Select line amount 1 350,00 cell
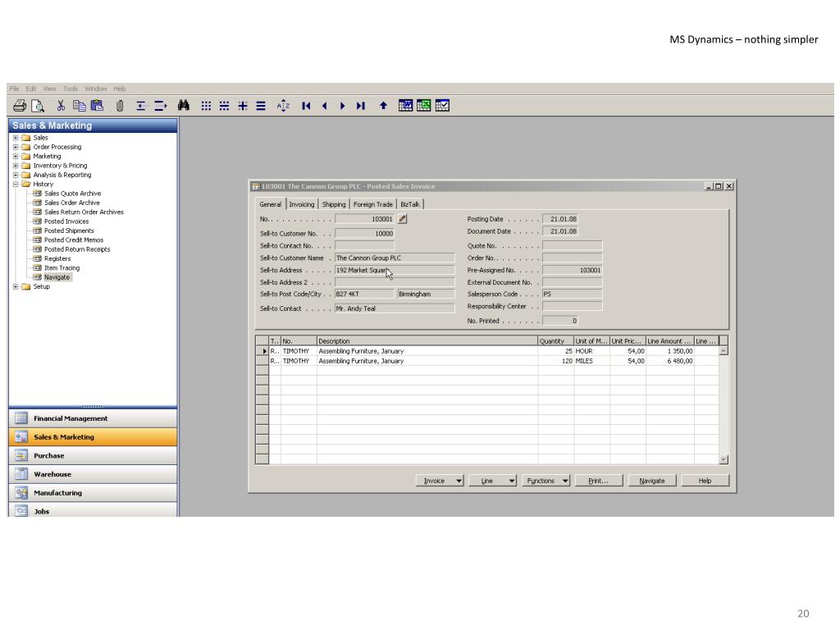 pos(669,351)
